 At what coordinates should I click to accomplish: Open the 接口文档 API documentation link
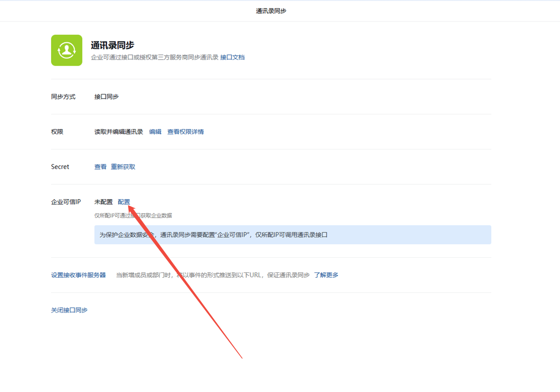coord(232,57)
